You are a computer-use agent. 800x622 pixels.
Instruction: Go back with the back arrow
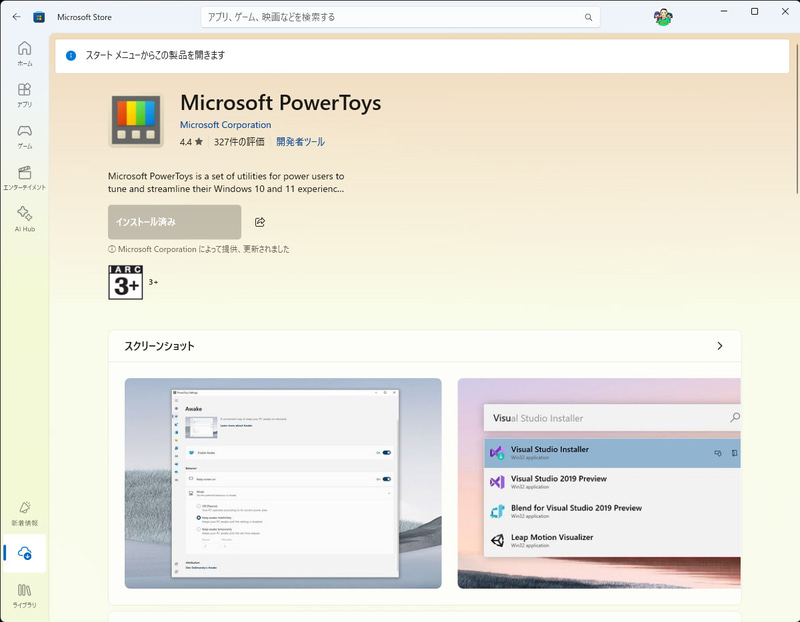tap(17, 15)
